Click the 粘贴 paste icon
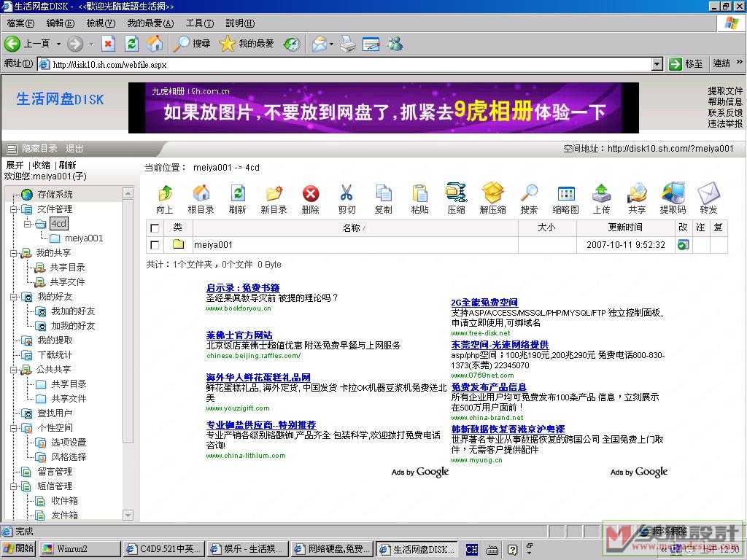The image size is (747, 560). click(x=419, y=193)
